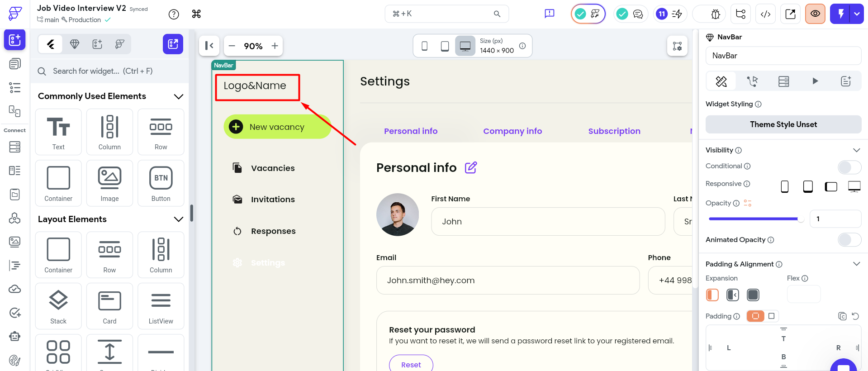Collapse the Padding & Alignment section
Viewport: 868px width, 371px height.
[856, 264]
